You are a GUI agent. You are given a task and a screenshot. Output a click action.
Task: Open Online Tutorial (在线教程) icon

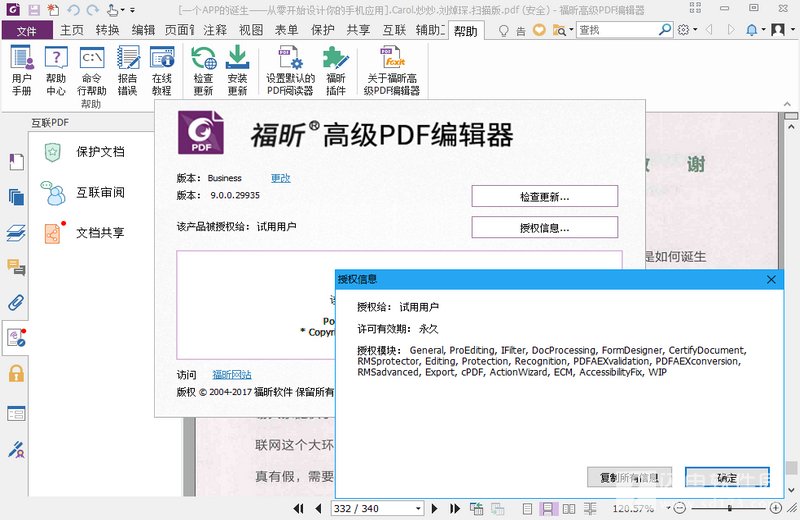pos(162,70)
